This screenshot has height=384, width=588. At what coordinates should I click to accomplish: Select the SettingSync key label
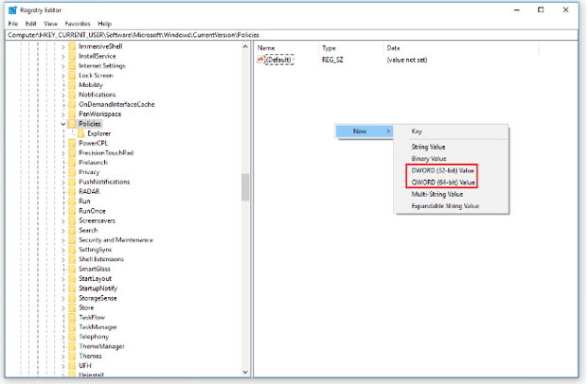(96, 250)
